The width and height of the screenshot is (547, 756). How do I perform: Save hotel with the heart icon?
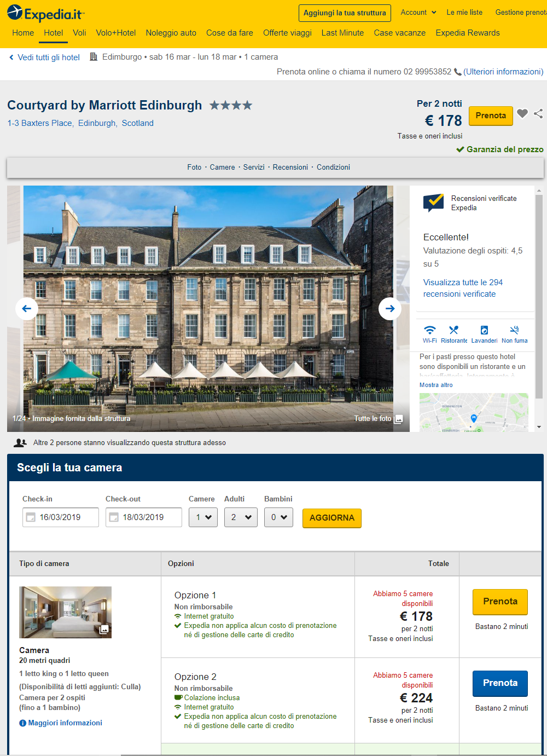pyautogui.click(x=522, y=113)
